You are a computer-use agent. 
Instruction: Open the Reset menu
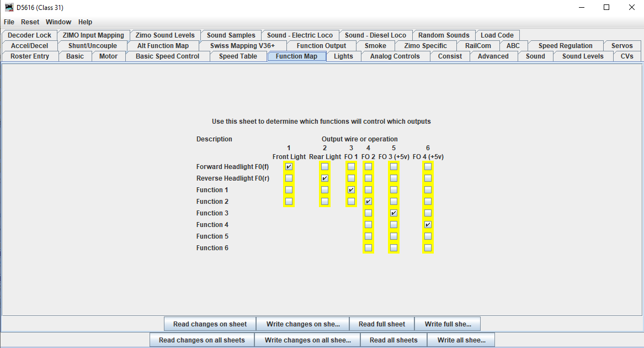(x=30, y=22)
